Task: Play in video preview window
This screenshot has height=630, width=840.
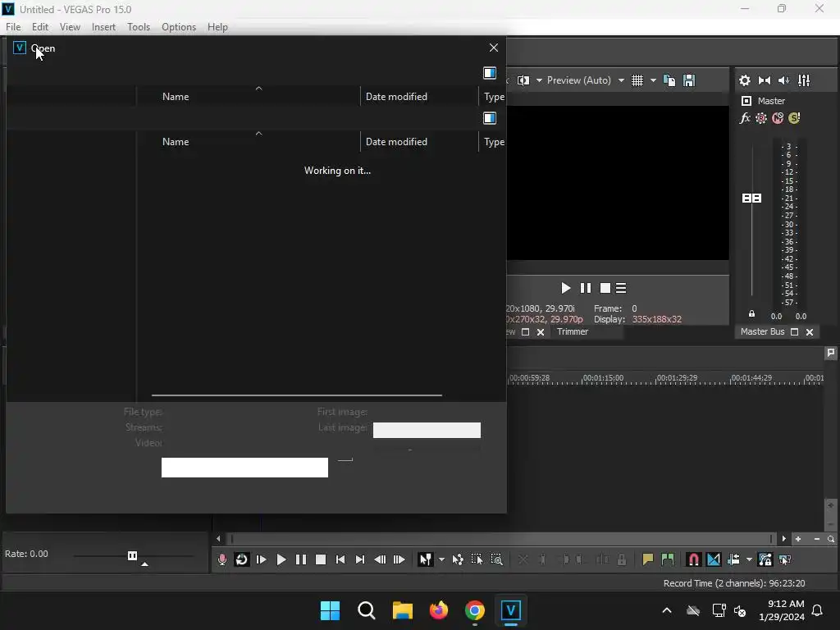Action: pos(565,288)
